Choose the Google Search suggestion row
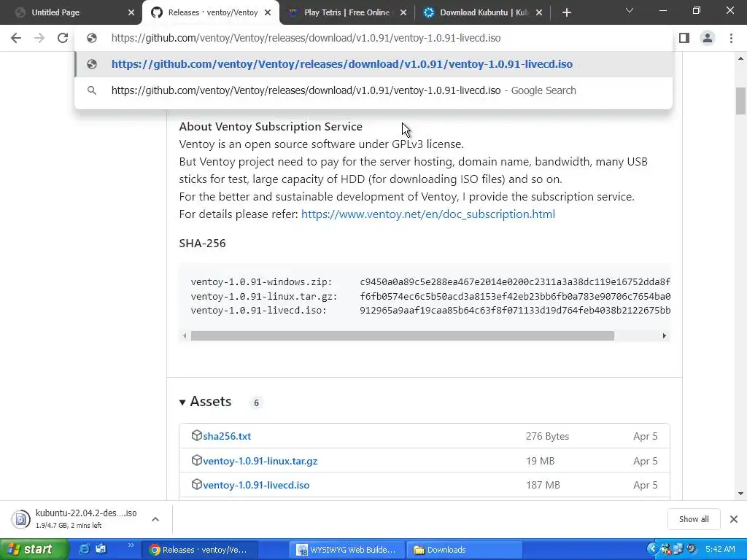This screenshot has width=747, height=560. [x=373, y=90]
